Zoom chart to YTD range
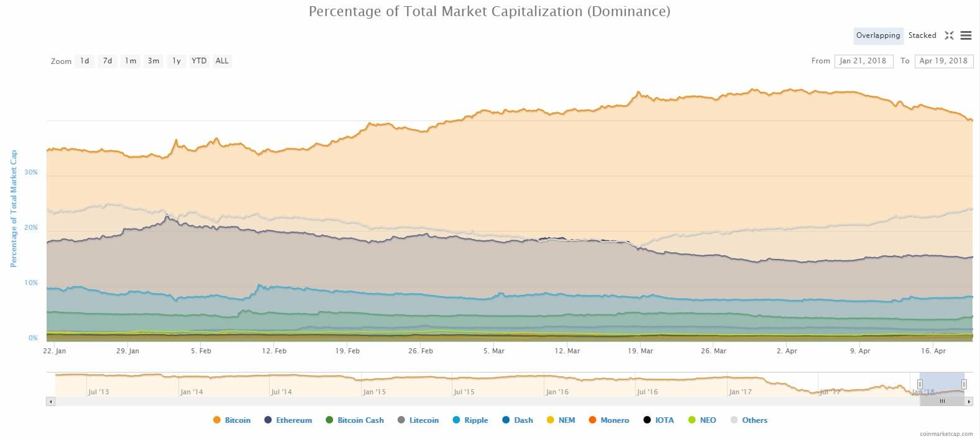This screenshot has width=980, height=439. click(x=199, y=61)
